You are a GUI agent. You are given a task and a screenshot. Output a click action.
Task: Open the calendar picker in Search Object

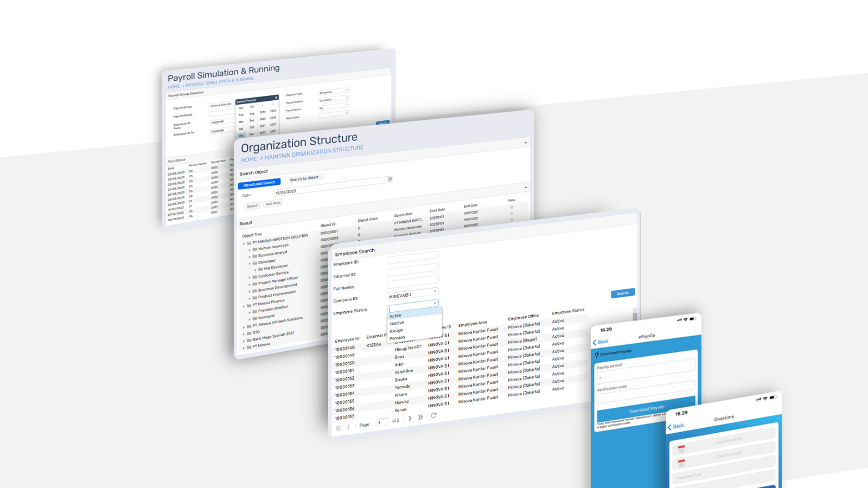coord(390,179)
